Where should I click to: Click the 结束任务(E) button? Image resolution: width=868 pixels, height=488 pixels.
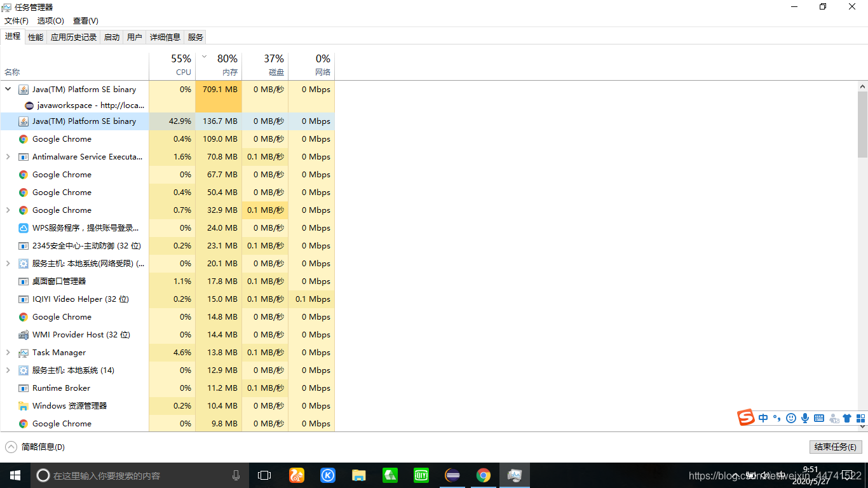(836, 447)
